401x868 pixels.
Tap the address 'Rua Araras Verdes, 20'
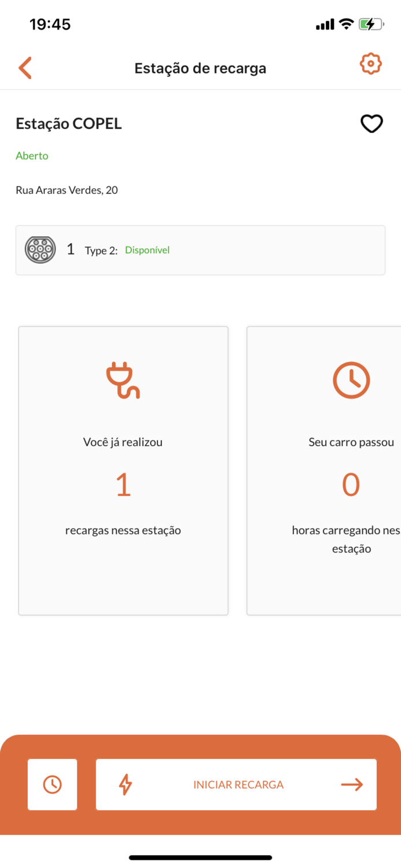[67, 190]
